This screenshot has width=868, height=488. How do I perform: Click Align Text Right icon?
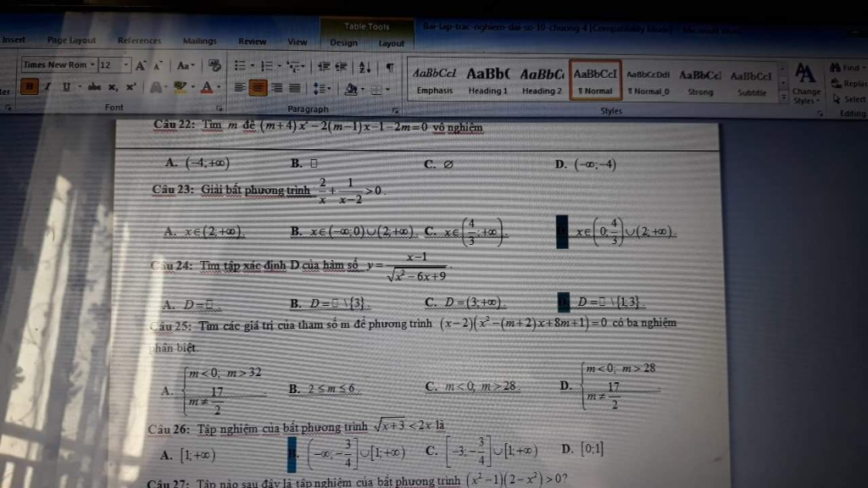(277, 87)
